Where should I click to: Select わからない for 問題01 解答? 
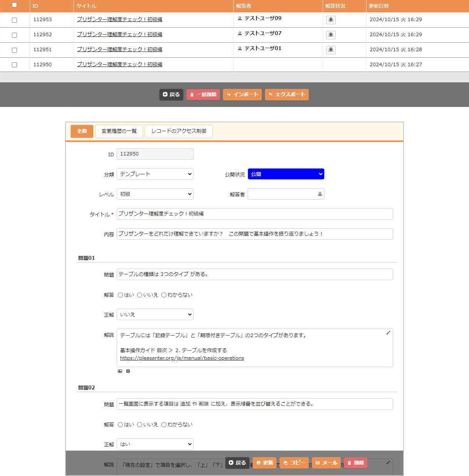click(164, 295)
